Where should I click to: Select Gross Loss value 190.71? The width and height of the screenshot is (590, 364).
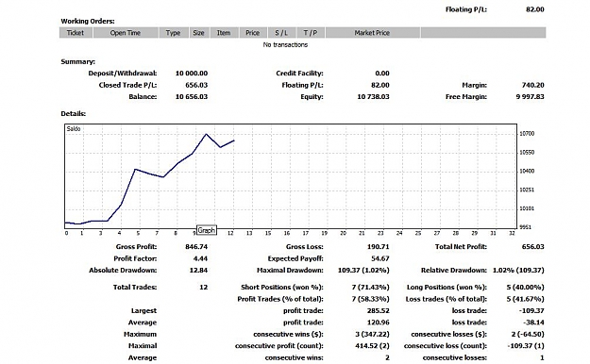pos(378,247)
